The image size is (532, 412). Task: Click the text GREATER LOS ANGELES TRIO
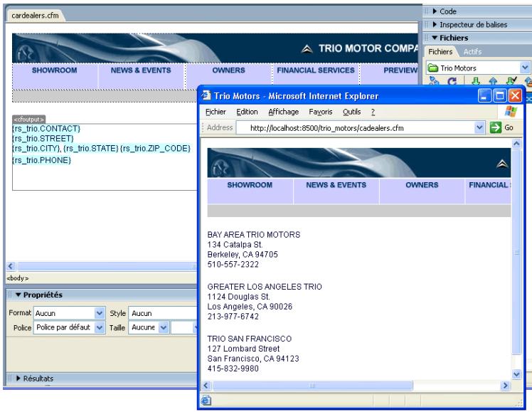[x=265, y=287]
